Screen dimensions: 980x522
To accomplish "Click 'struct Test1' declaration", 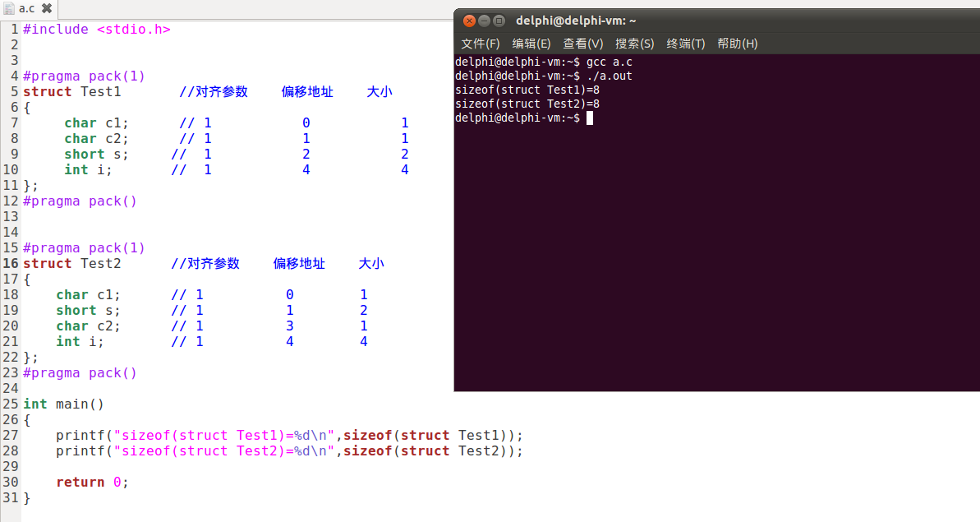I will (71, 92).
